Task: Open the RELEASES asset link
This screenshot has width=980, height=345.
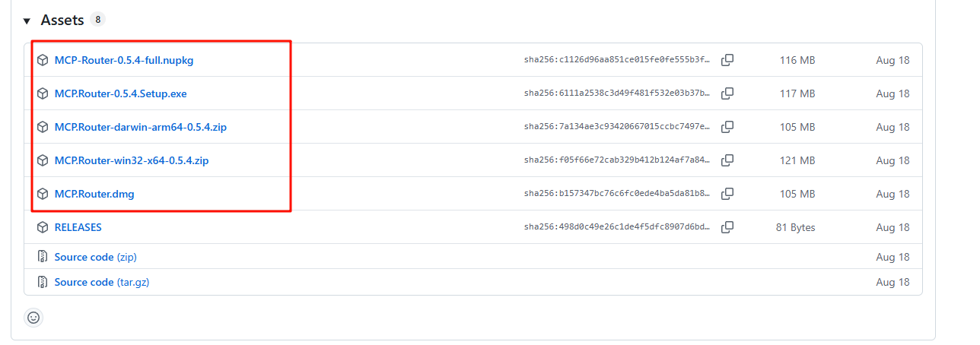Action: click(78, 227)
